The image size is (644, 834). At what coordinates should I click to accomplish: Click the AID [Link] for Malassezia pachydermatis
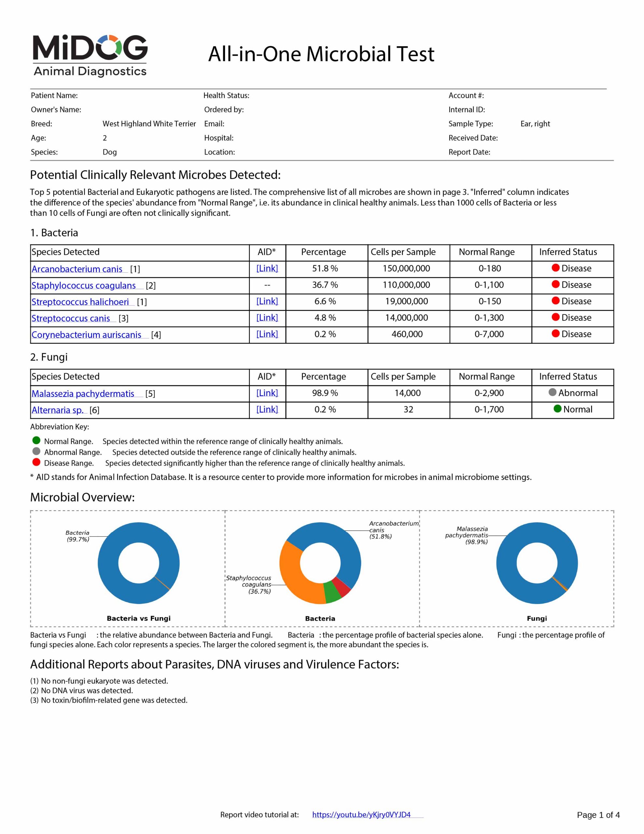267,393
